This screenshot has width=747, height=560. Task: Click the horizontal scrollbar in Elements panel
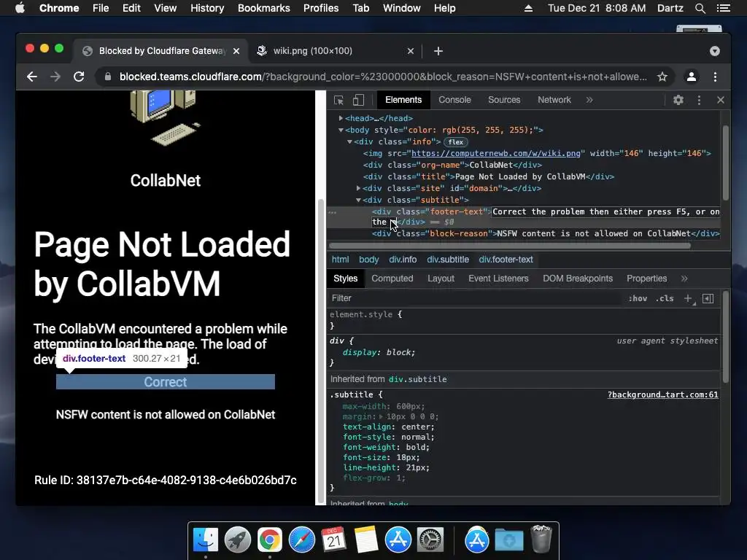coord(510,246)
